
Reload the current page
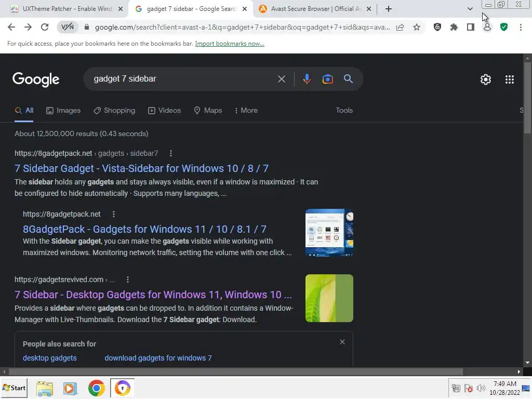tap(45, 27)
